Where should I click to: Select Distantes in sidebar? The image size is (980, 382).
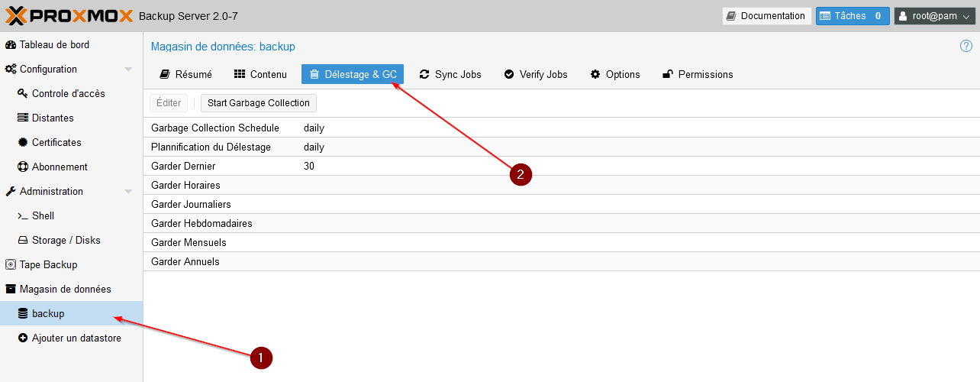click(53, 118)
